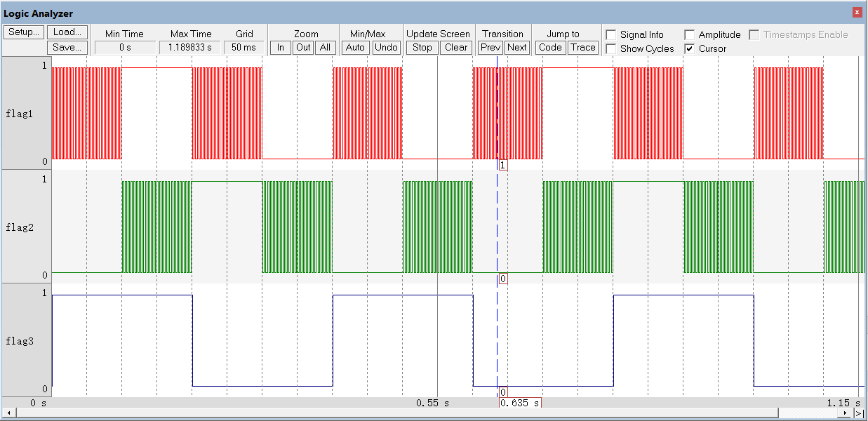Clear the logic analyzer screen
Viewport: 868px width, 421px height.
(456, 48)
